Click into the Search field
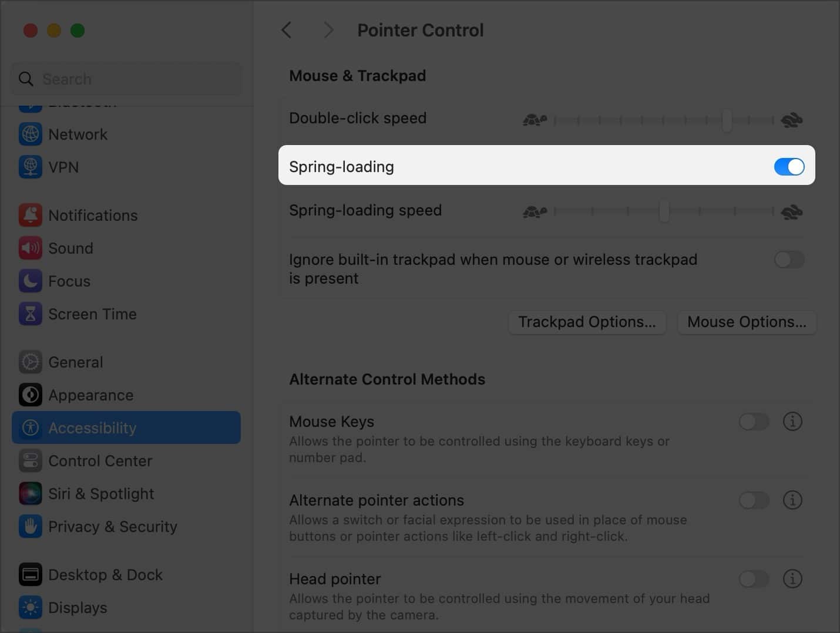 pos(126,79)
